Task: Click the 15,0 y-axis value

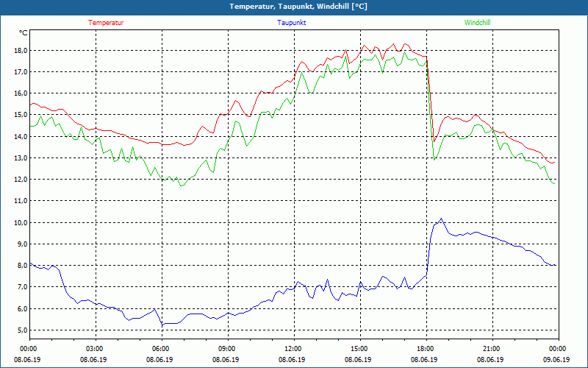Action: click(21, 115)
